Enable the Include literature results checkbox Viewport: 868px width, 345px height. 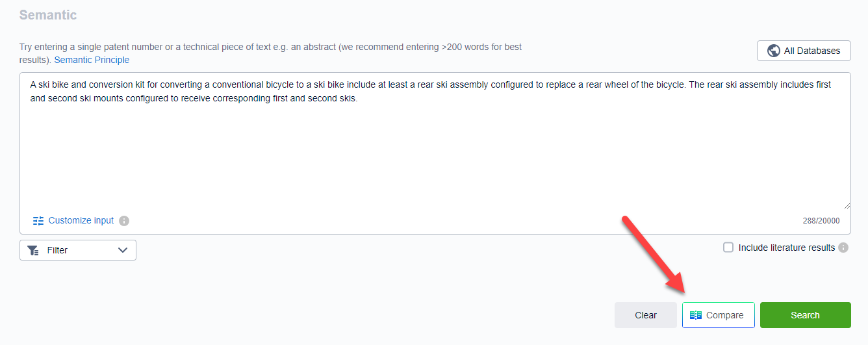coord(728,248)
